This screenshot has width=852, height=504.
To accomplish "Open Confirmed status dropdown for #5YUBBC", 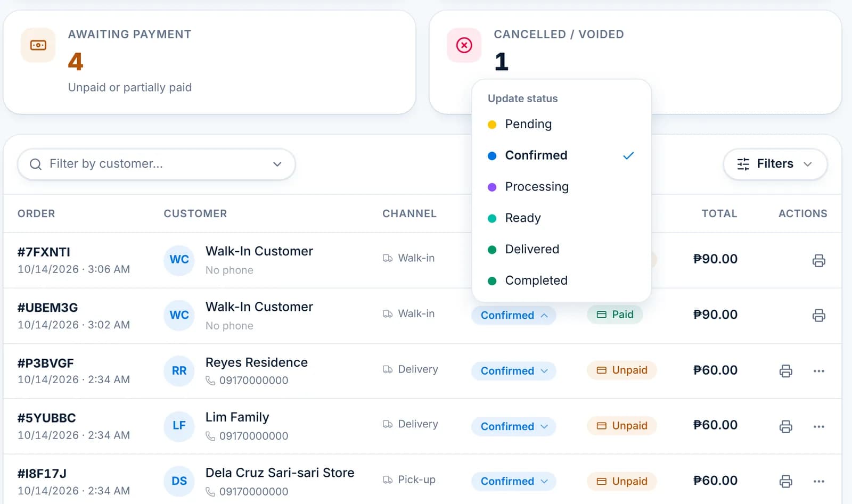I will tap(513, 426).
